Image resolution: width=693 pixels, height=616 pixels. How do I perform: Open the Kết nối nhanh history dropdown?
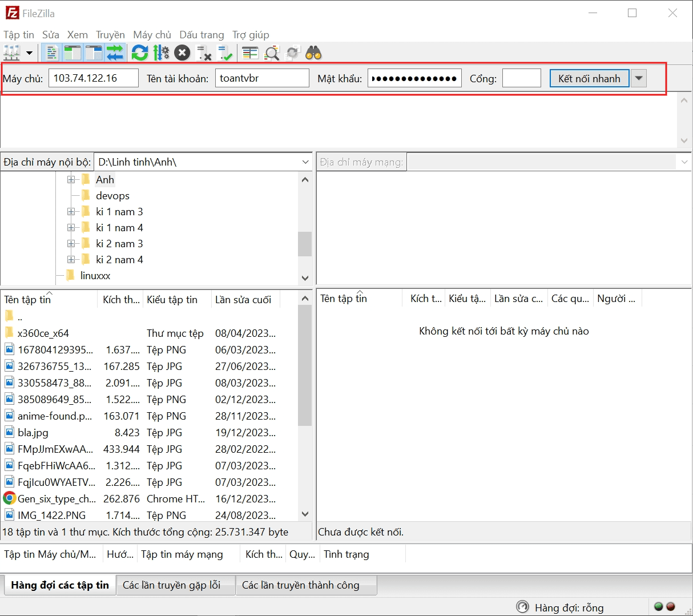coord(638,78)
